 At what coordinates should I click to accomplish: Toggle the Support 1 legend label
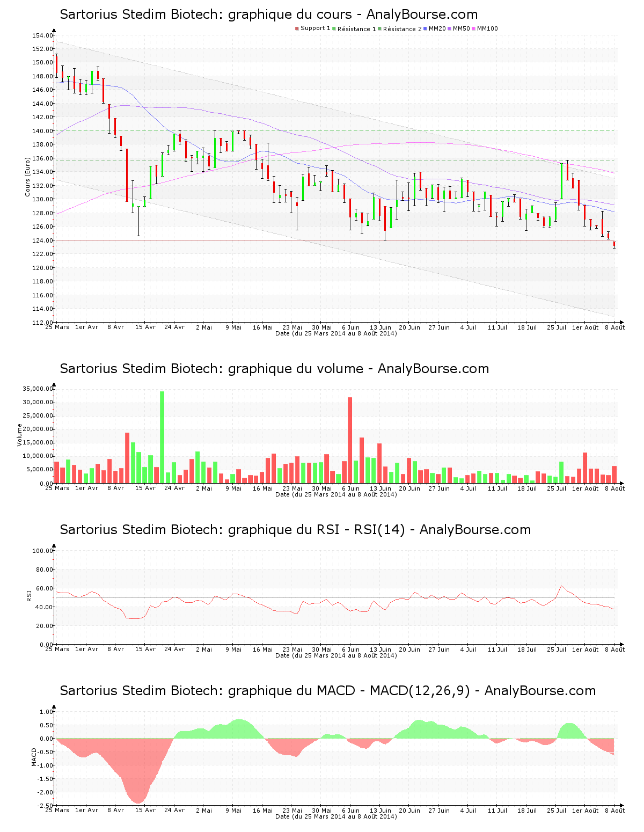pos(315,28)
